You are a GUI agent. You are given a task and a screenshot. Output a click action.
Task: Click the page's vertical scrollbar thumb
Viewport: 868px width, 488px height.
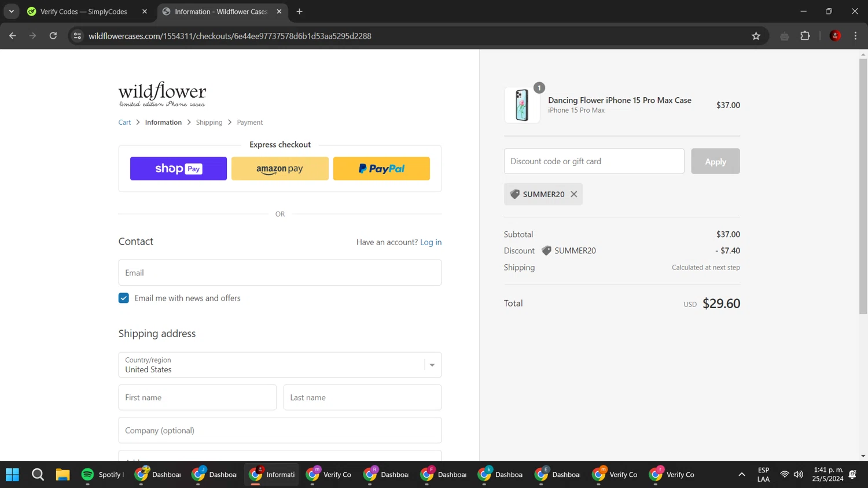[863, 186]
